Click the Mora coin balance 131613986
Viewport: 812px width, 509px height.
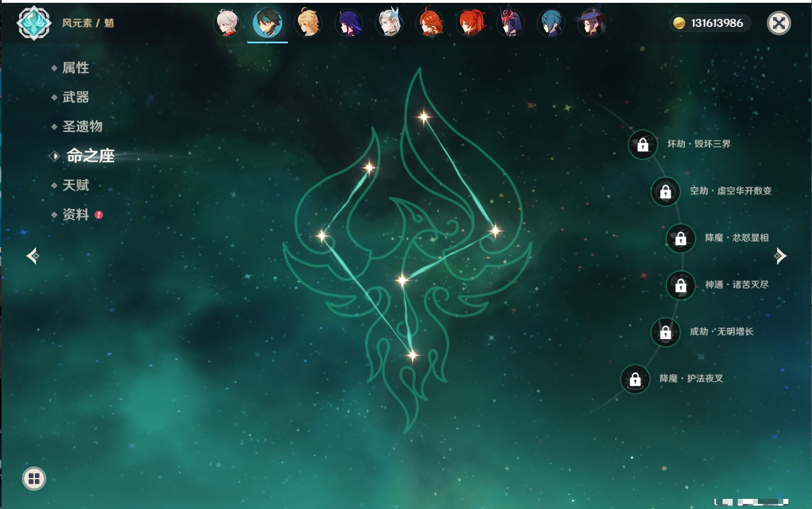point(710,23)
